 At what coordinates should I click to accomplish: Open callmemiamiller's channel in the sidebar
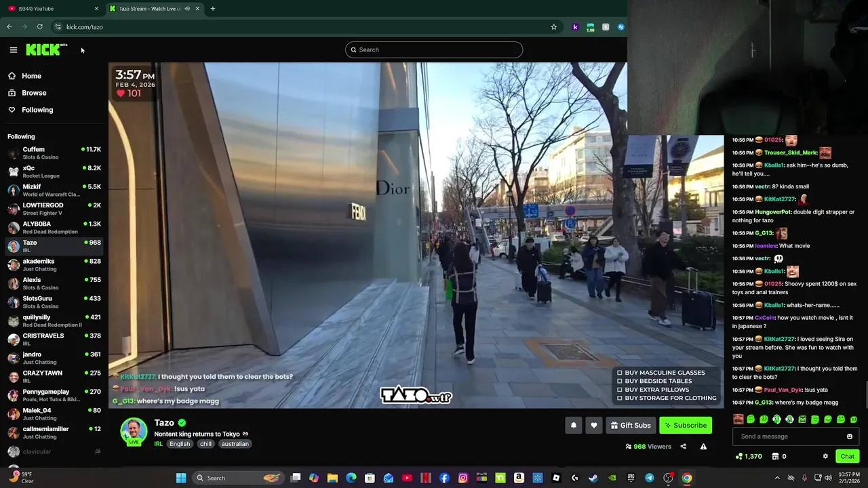[54, 432]
